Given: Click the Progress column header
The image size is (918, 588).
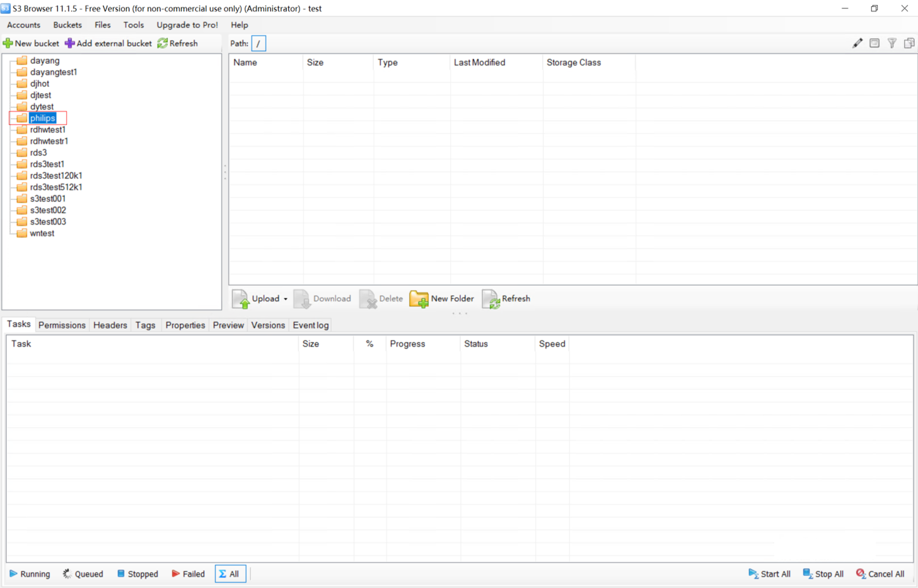Looking at the screenshot, I should (x=423, y=343).
